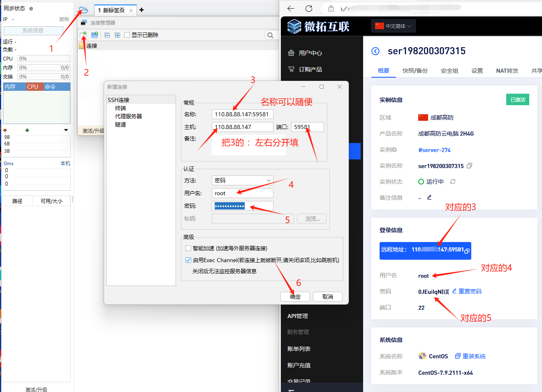Open the connection manager folder icon
Screen dimensions: 542x392
(83, 10)
